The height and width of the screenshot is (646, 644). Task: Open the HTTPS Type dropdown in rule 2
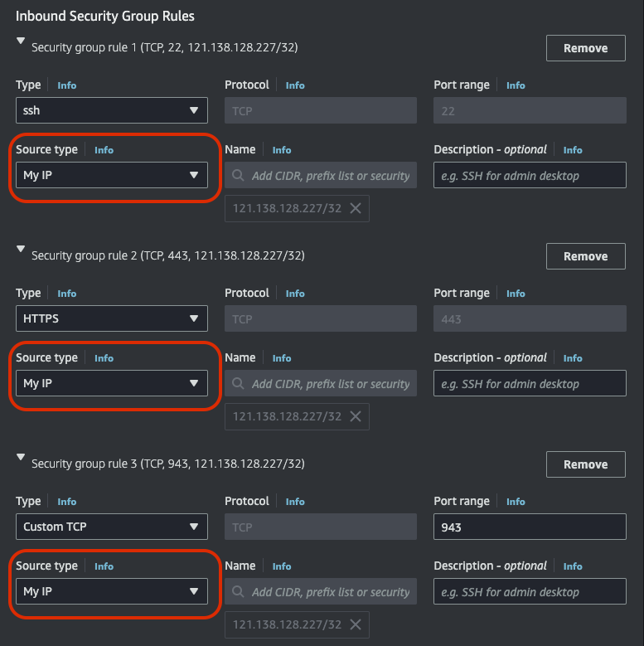[112, 318]
